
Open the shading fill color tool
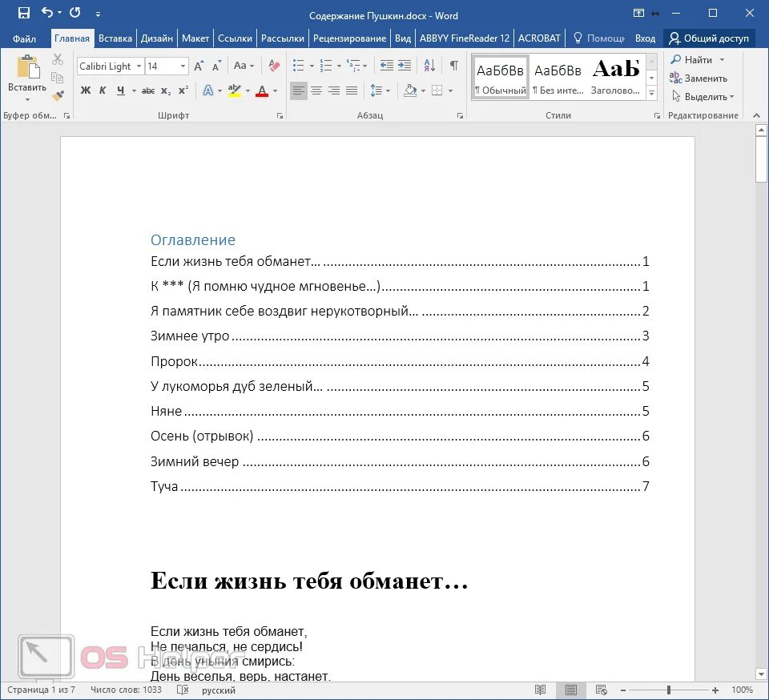(410, 91)
